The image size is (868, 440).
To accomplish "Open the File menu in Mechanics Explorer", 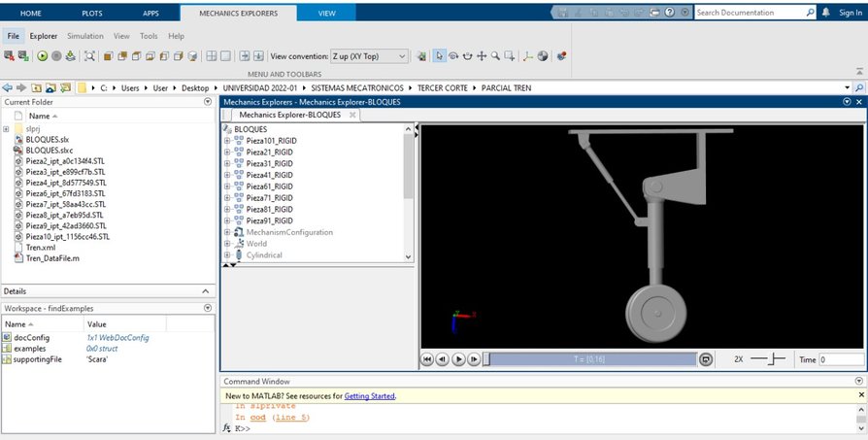I will tap(14, 36).
